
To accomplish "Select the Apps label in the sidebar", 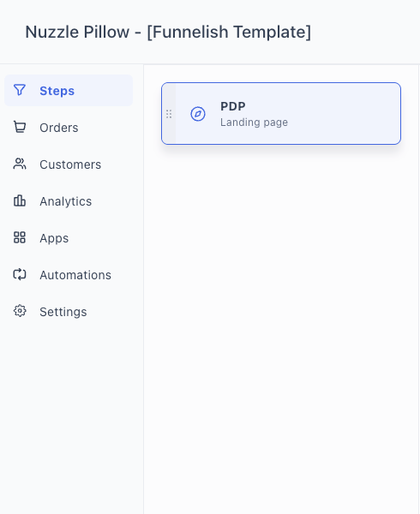I will click(54, 238).
